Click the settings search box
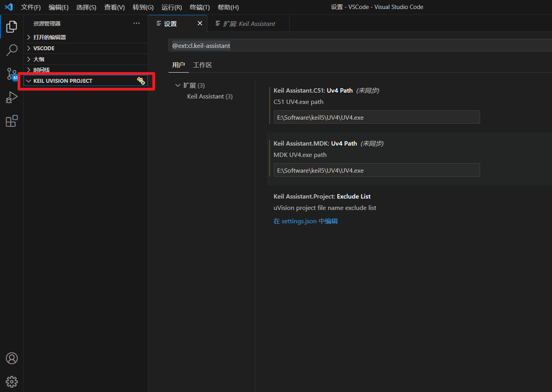552x392 pixels. [360, 46]
